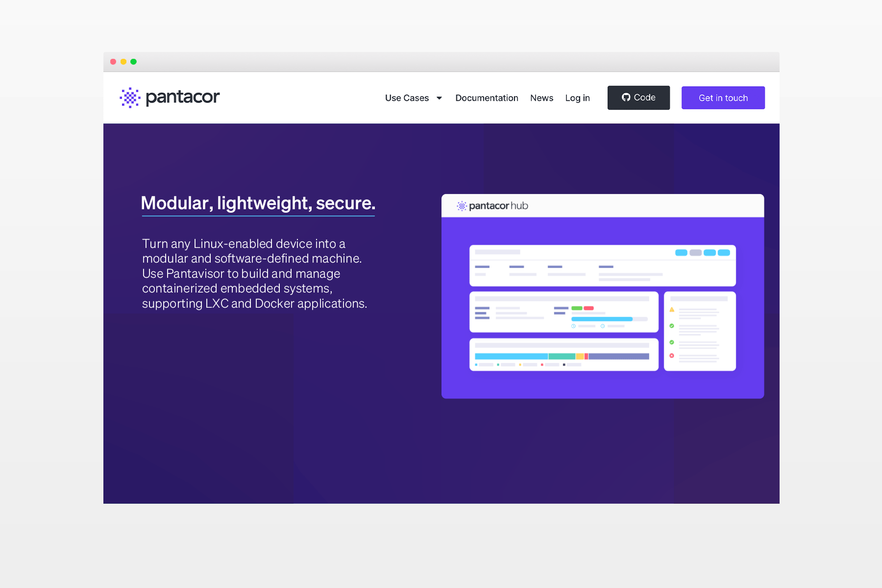Open the GitHub Code button

[x=638, y=98]
